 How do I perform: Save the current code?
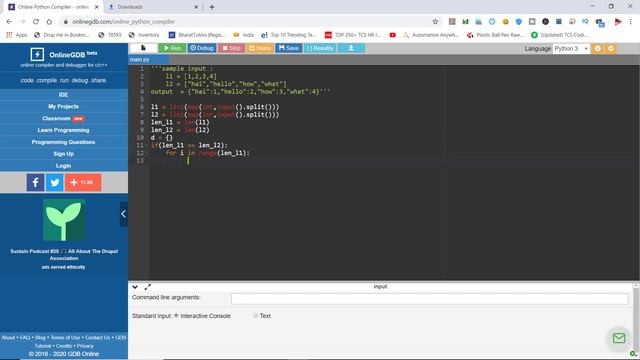(289, 48)
